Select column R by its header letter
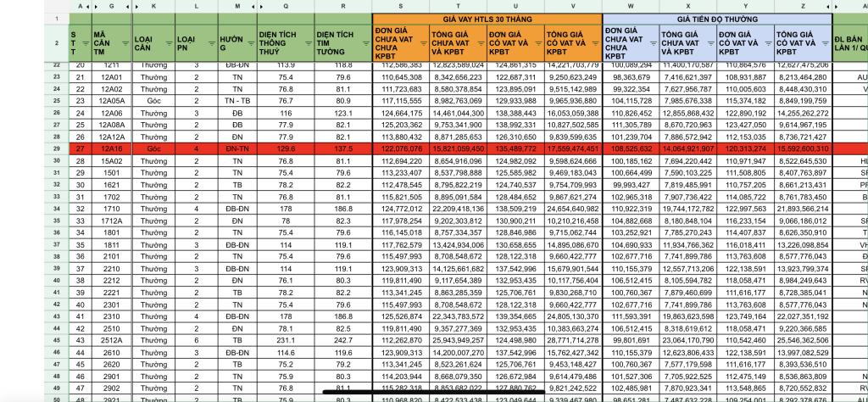Image resolution: width=868 pixels, height=402 pixels. coord(343,6)
